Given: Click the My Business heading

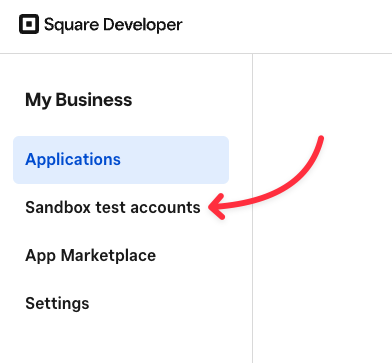Looking at the screenshot, I should 79,100.
